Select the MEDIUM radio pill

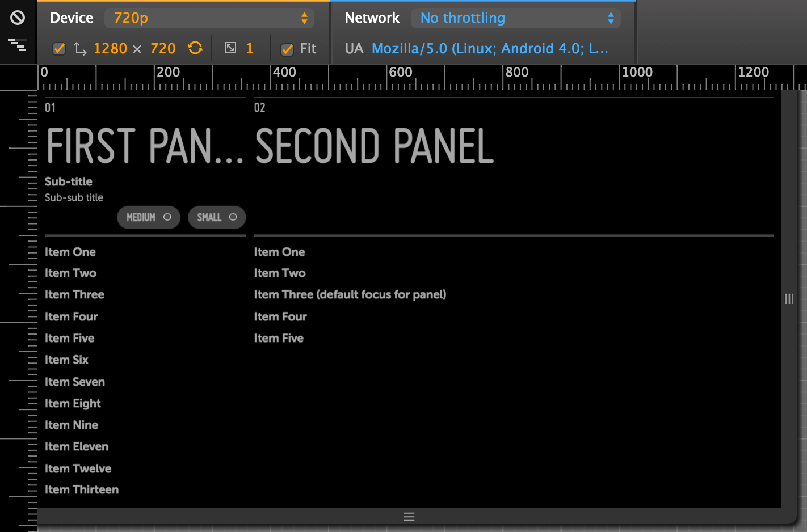point(148,217)
